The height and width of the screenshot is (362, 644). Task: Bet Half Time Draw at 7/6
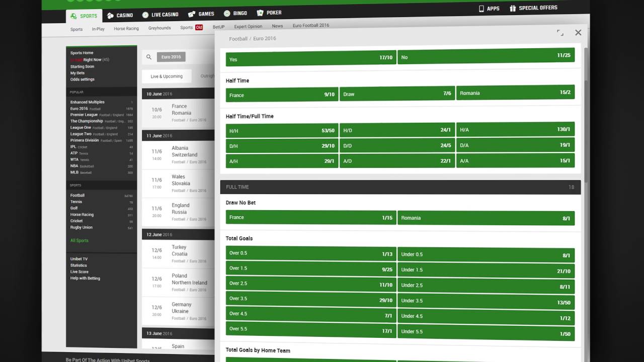pyautogui.click(x=397, y=94)
